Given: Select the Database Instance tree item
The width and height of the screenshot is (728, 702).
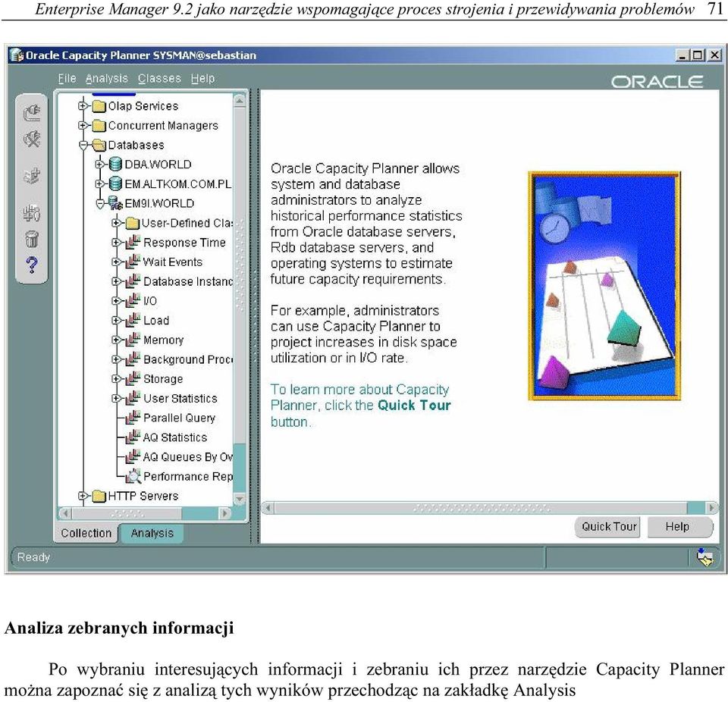Looking at the screenshot, I should [x=187, y=281].
